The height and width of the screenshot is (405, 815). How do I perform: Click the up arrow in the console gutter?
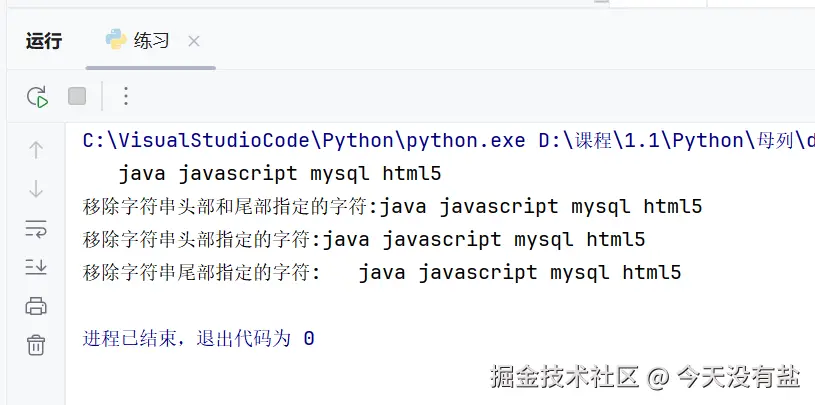pyautogui.click(x=36, y=150)
